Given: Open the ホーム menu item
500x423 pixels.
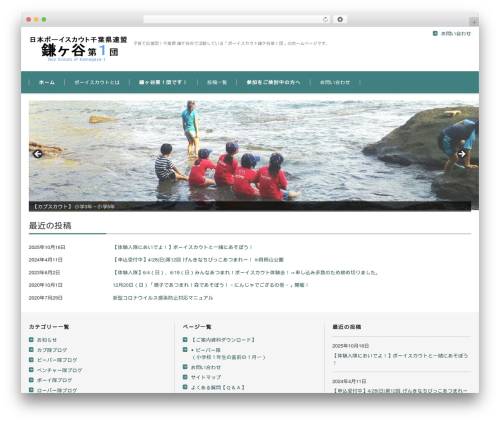Looking at the screenshot, I should 47,82.
